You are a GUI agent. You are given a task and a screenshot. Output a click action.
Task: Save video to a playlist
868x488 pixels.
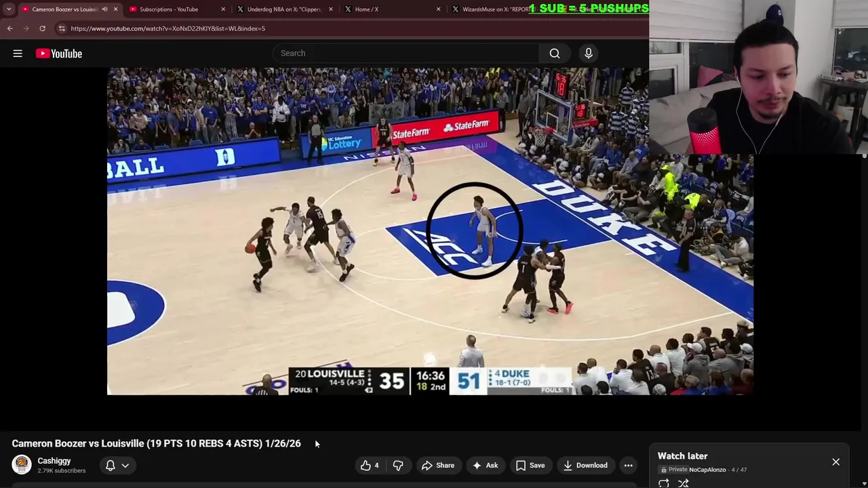pos(530,466)
